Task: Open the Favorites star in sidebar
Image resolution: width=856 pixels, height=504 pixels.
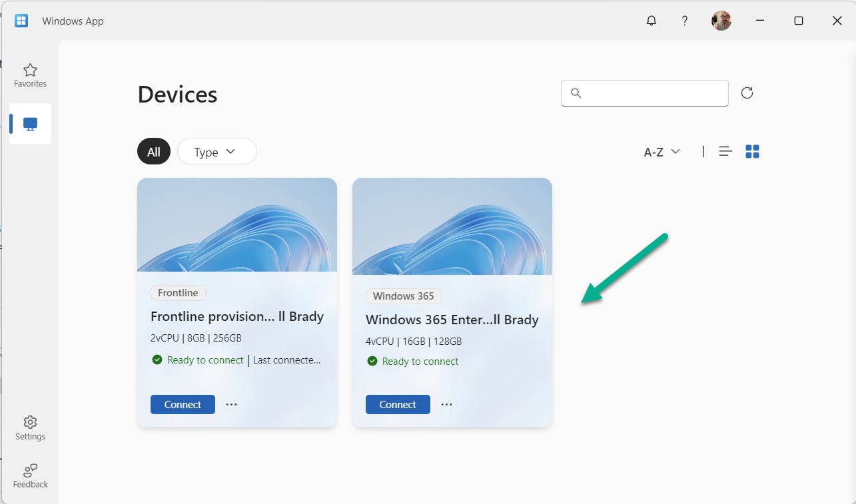Action: coord(30,75)
